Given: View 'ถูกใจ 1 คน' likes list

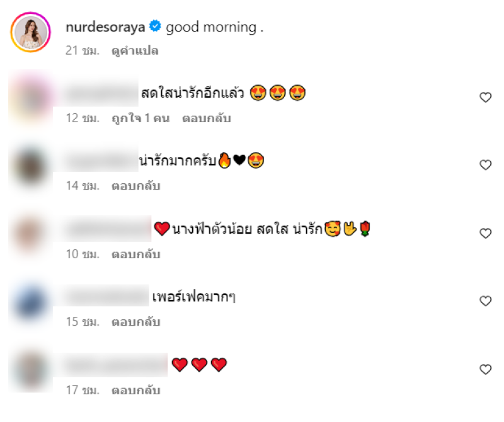Looking at the screenshot, I should [140, 118].
